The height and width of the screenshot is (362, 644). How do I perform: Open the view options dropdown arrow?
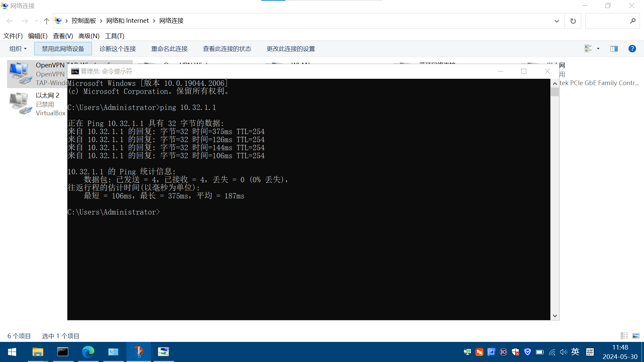pyautogui.click(x=598, y=49)
